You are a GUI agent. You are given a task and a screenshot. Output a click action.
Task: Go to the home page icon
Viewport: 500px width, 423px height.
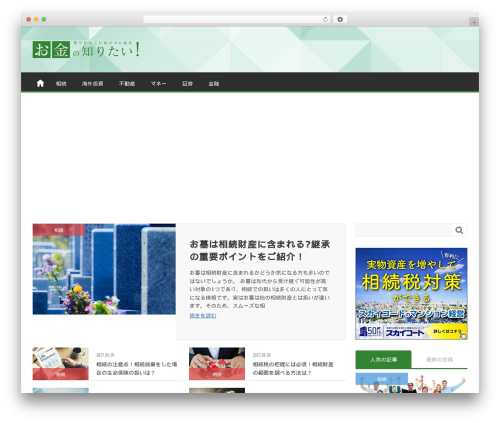tap(40, 83)
